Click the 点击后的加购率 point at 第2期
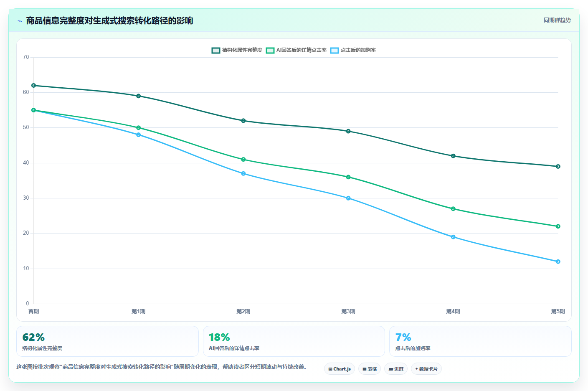This screenshot has width=588, height=391. [243, 173]
